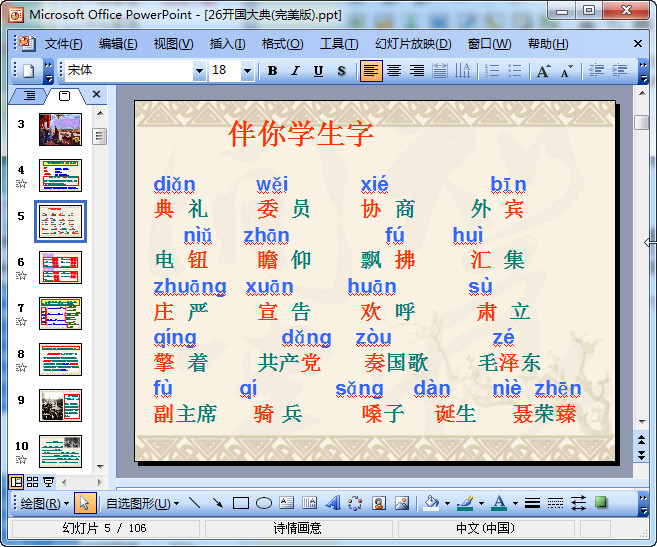Increase indent level icon
This screenshot has height=547, width=657.
tap(619, 70)
